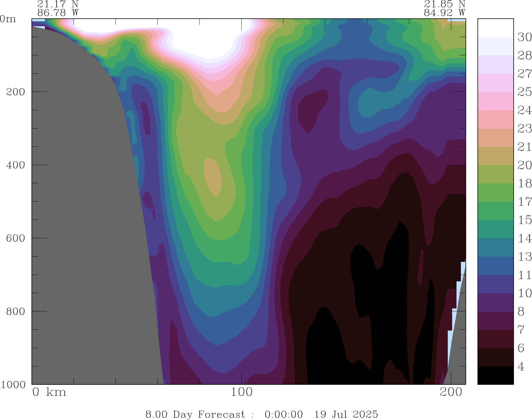
Task: Click the black swatch at colorbar bottom
Action: pyautogui.click(x=495, y=375)
